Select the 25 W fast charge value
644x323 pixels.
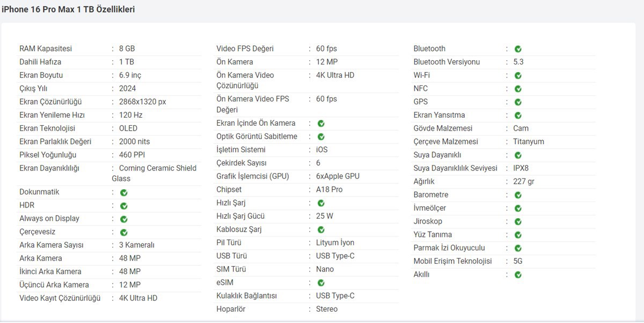324,216
